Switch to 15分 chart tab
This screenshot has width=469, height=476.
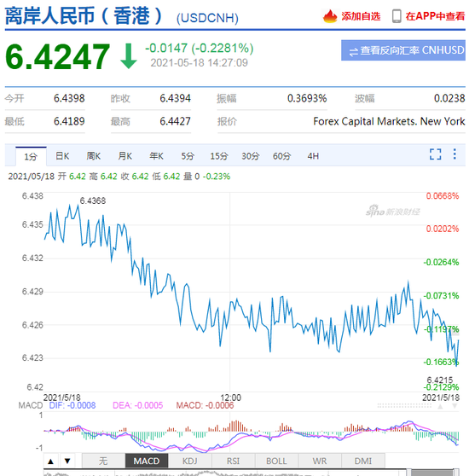point(219,156)
